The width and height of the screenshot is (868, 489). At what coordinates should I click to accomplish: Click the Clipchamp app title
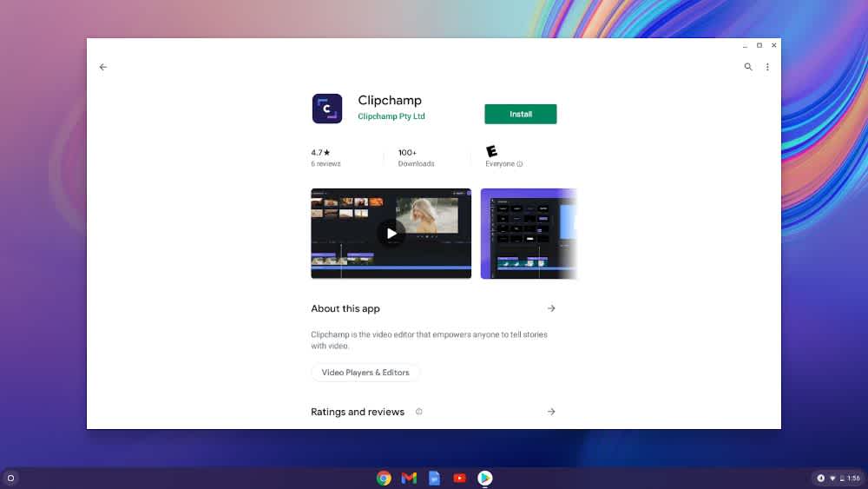[390, 100]
